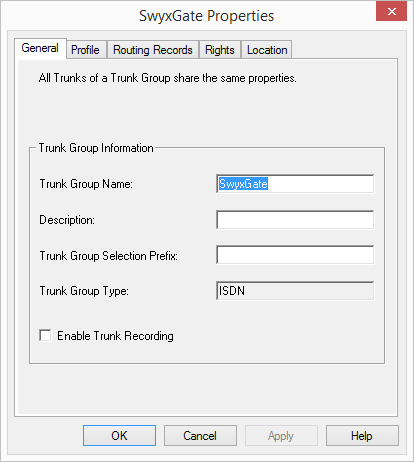
Task: Click the Trunk Group Name field
Action: [x=295, y=184]
